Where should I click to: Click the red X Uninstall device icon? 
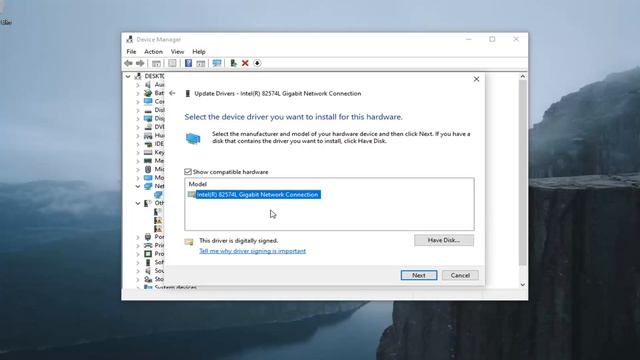245,63
